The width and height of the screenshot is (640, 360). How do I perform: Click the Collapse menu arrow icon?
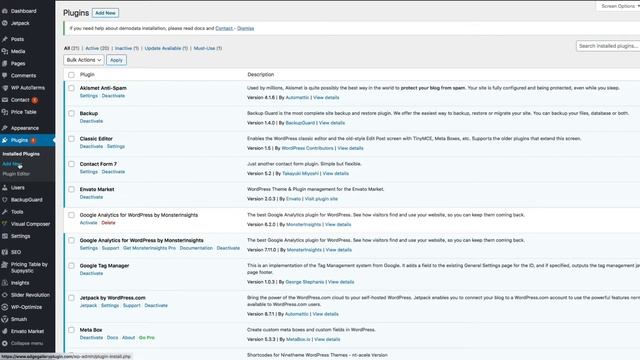(x=5, y=344)
